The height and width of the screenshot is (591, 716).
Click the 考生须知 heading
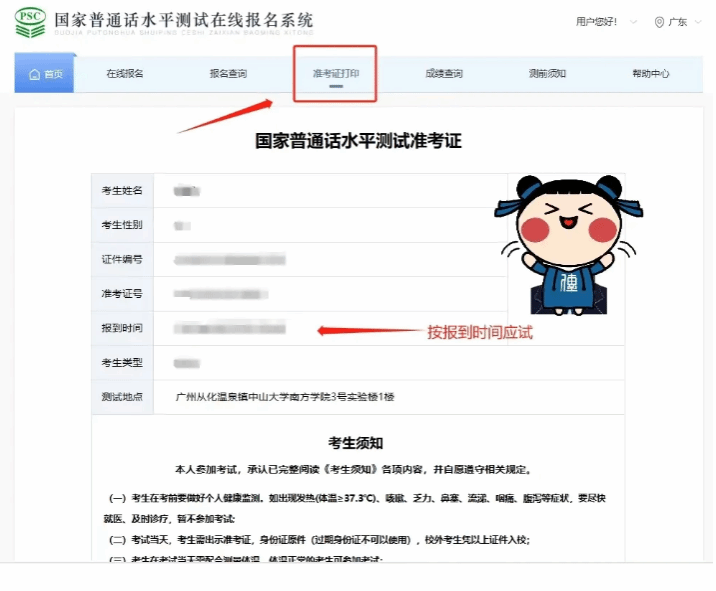click(356, 442)
